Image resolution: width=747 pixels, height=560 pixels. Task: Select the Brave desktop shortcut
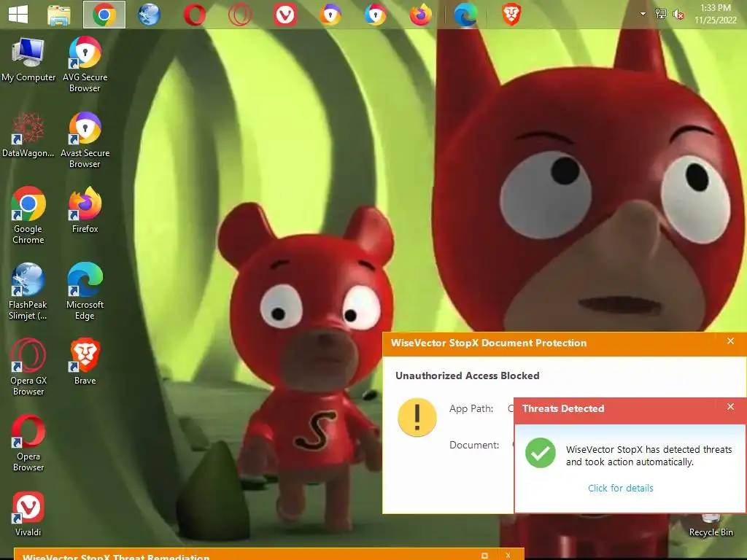pos(85,362)
